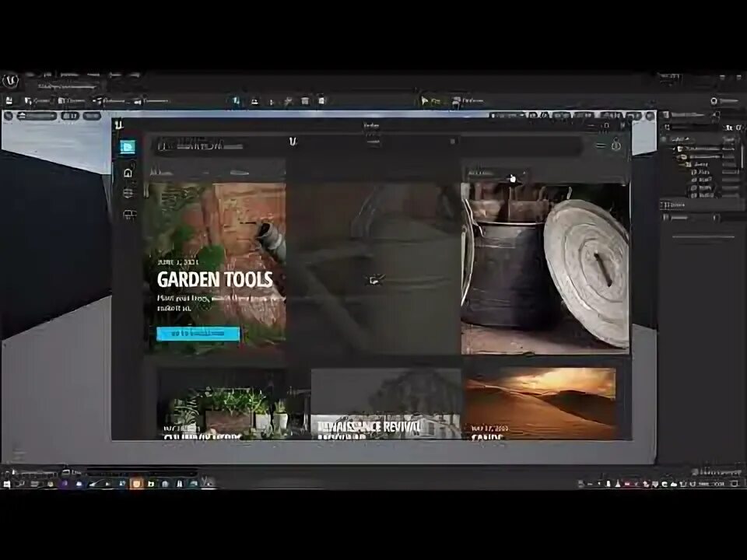Open the RENAISSANCE REVIVAL collection tile
This screenshot has height=560, width=747.
tap(385, 404)
